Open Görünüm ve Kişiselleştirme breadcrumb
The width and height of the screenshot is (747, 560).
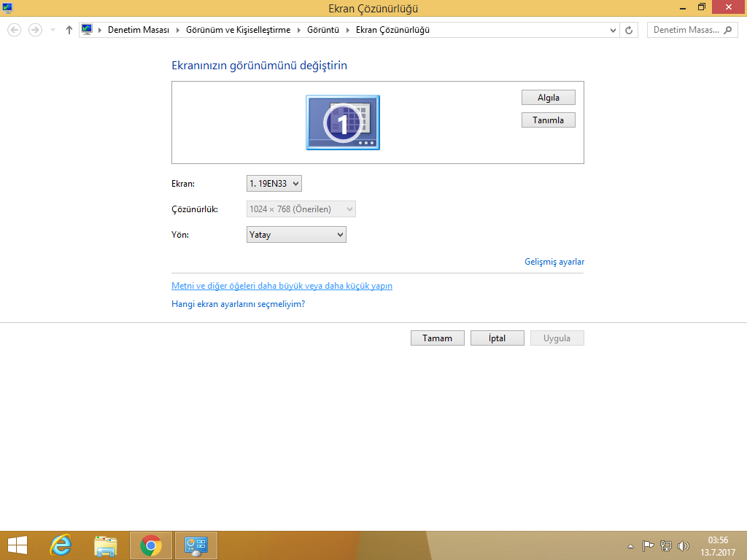pos(239,30)
